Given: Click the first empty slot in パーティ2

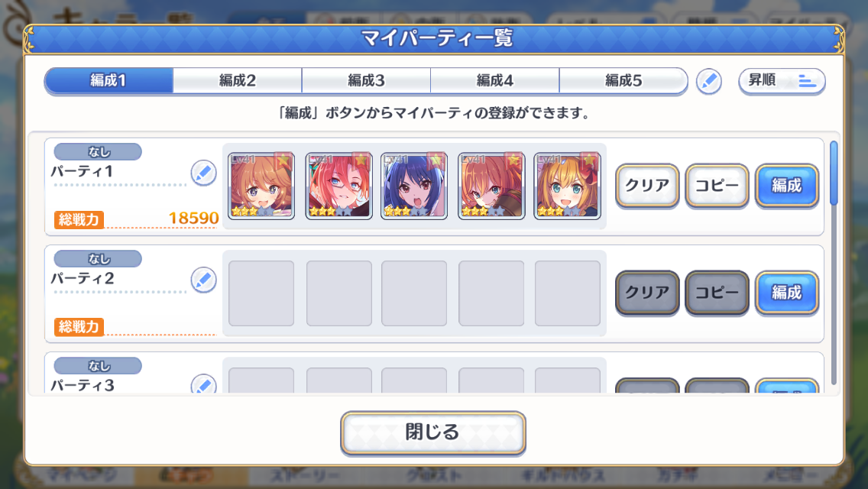Looking at the screenshot, I should [x=261, y=293].
